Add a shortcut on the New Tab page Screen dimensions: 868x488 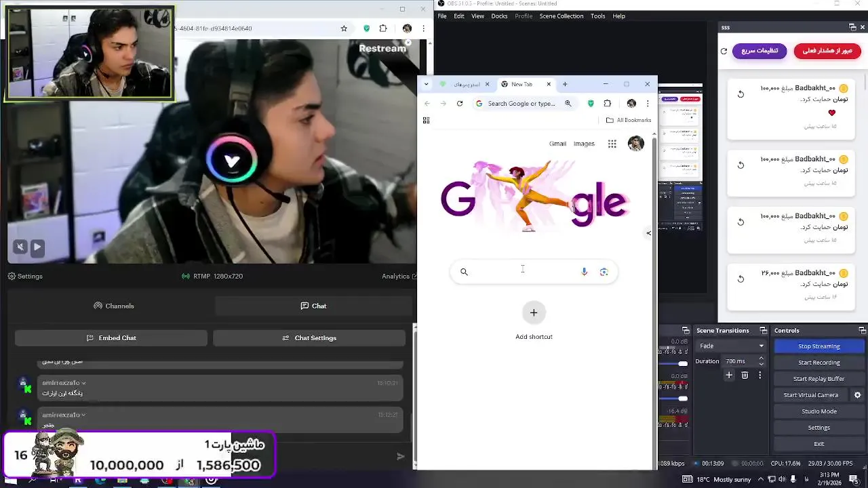[534, 320]
